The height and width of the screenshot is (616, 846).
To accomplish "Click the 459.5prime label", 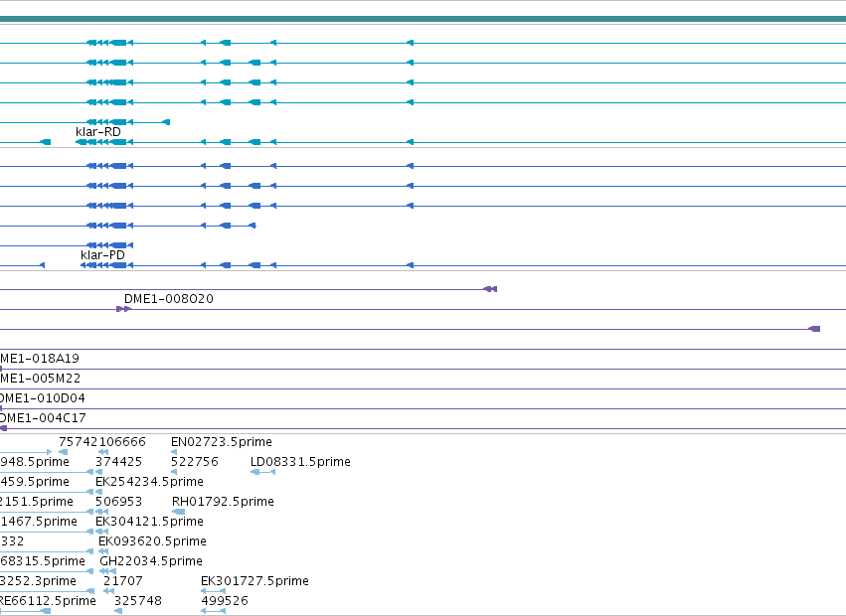I will (35, 482).
